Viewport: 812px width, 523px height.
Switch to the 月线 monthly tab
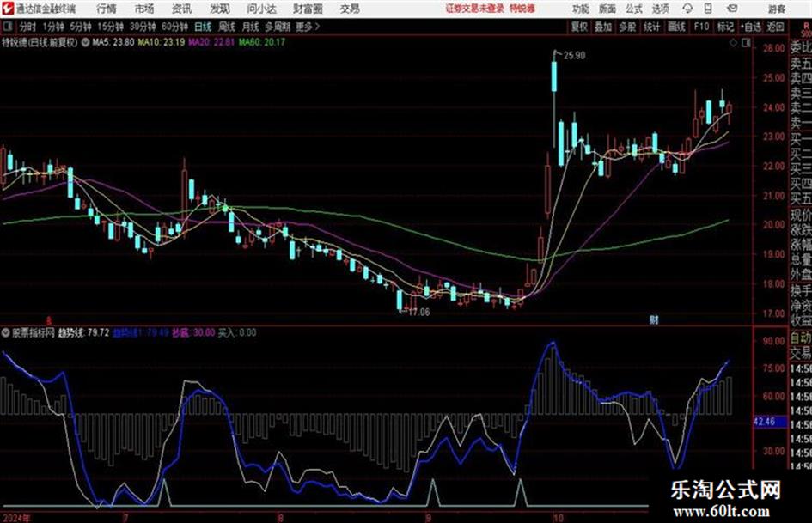pyautogui.click(x=251, y=27)
